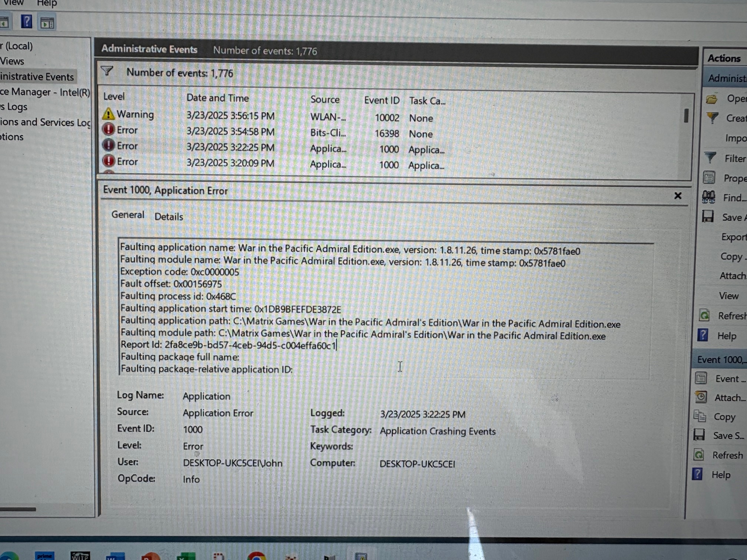Click the Find binoculars icon
This screenshot has width=747, height=560.
coord(708,197)
